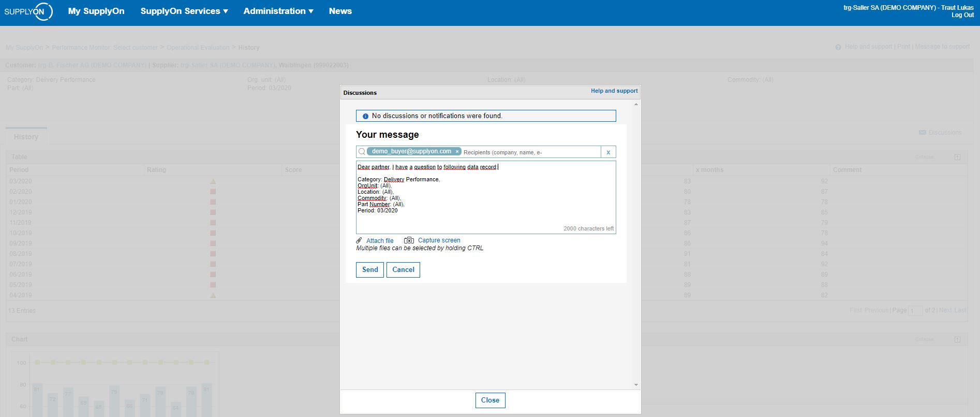Click the paperclip attach icon
Image resolution: width=980 pixels, height=417 pixels.
[x=359, y=240]
